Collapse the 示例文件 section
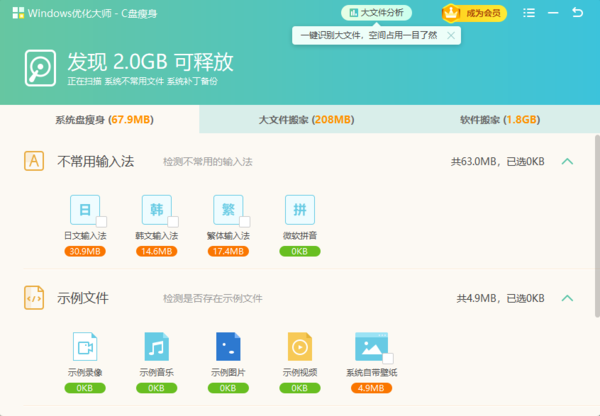The image size is (600, 416). point(567,298)
